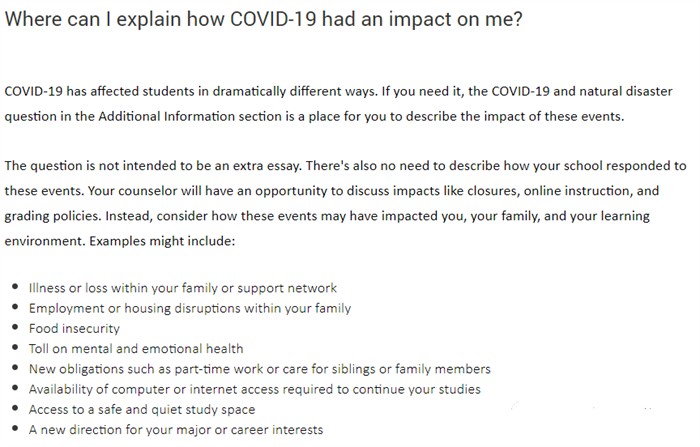Screen dimensions: 700x447
Task: Click the 'Food insecurity' list item
Action: click(74, 329)
